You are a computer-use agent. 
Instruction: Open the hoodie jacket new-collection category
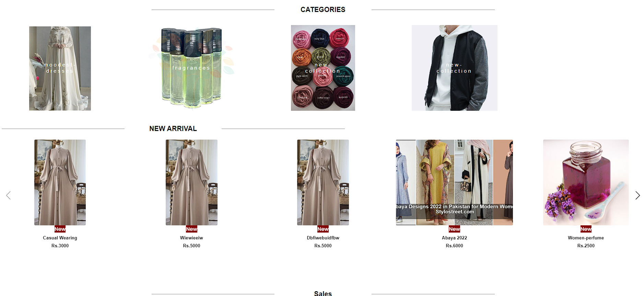[454, 68]
